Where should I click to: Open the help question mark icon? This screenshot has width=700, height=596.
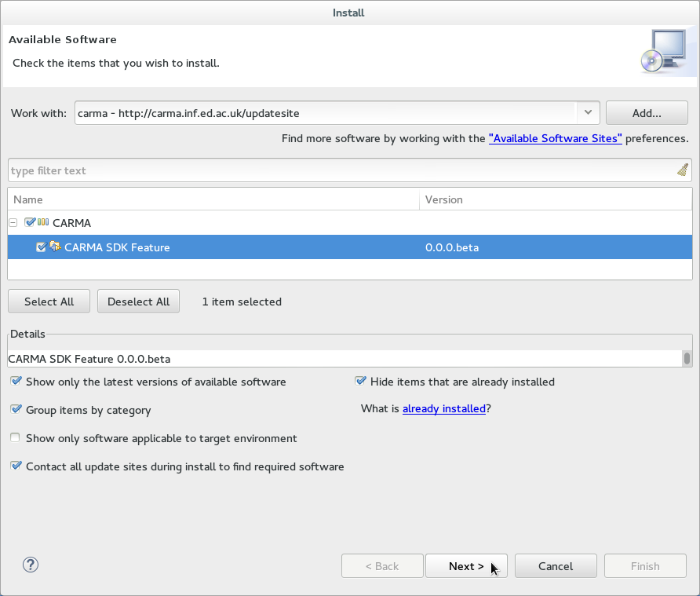pyautogui.click(x=31, y=565)
